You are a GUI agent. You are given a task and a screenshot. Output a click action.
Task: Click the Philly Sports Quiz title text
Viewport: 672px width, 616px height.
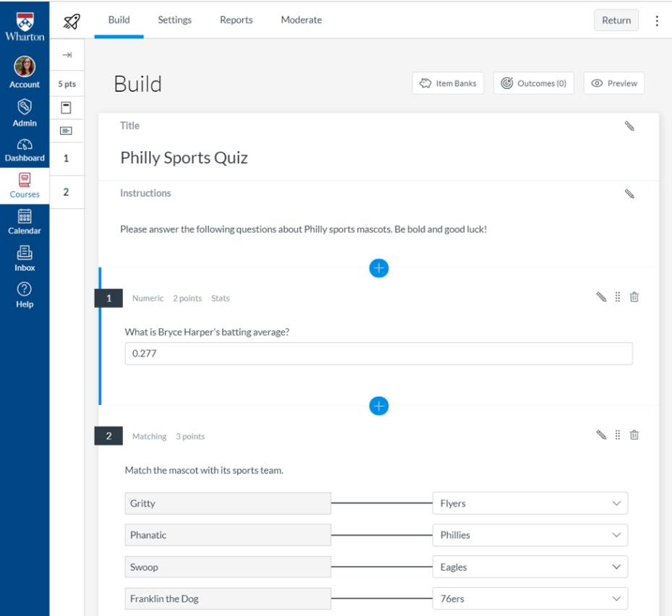point(184,158)
